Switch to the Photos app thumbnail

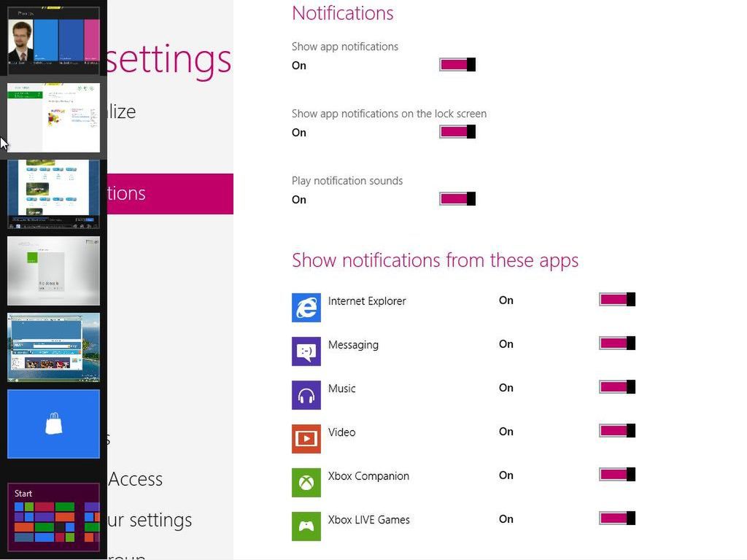click(x=53, y=41)
